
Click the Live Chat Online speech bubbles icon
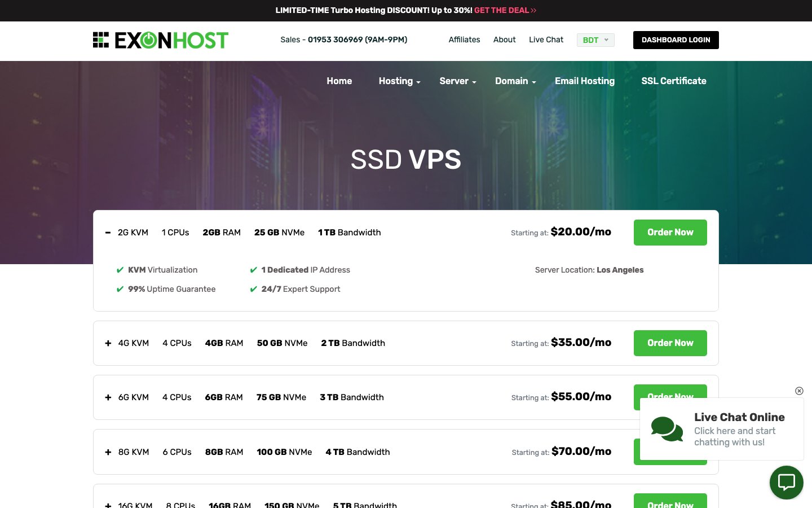click(x=667, y=429)
